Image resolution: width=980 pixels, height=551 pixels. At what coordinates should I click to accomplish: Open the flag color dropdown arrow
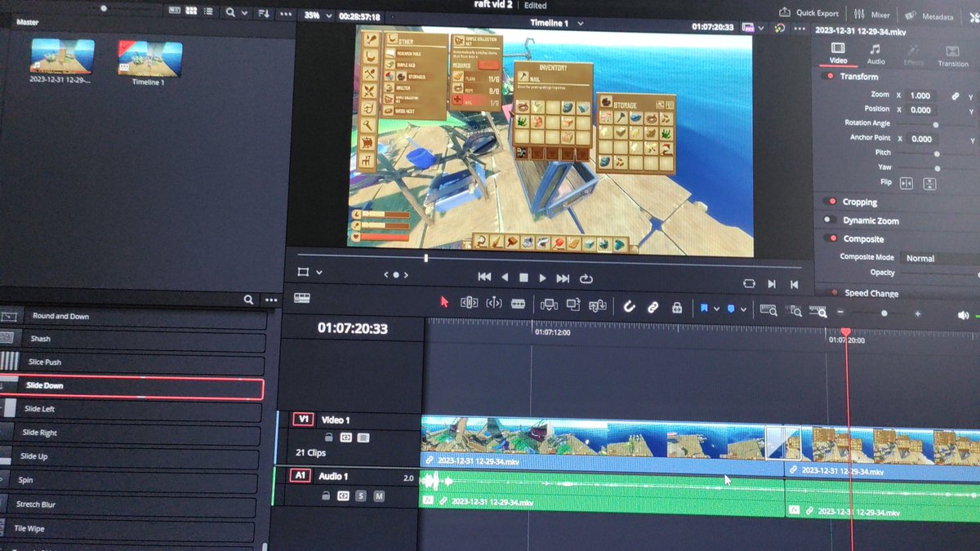click(x=716, y=309)
